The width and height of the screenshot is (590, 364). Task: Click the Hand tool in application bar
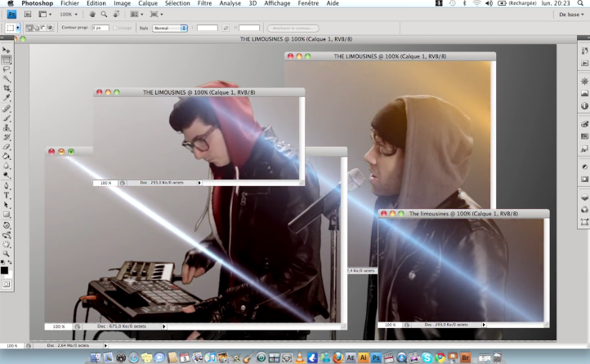tap(92, 14)
